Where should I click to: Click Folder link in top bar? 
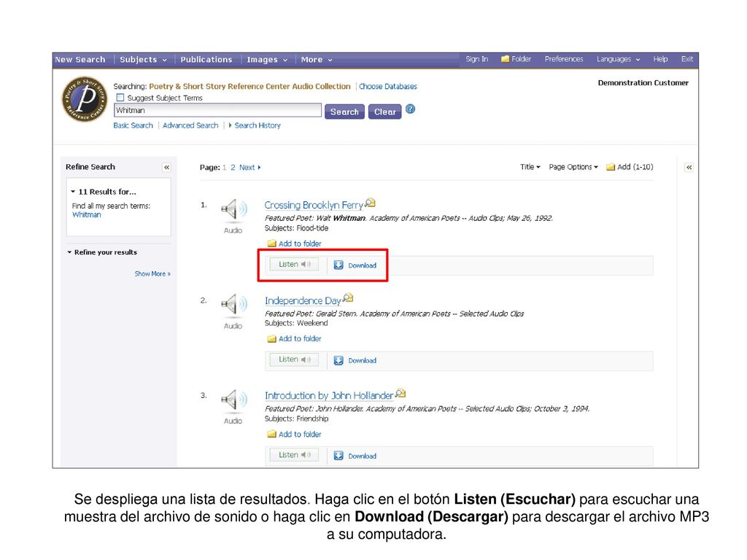tap(521, 59)
